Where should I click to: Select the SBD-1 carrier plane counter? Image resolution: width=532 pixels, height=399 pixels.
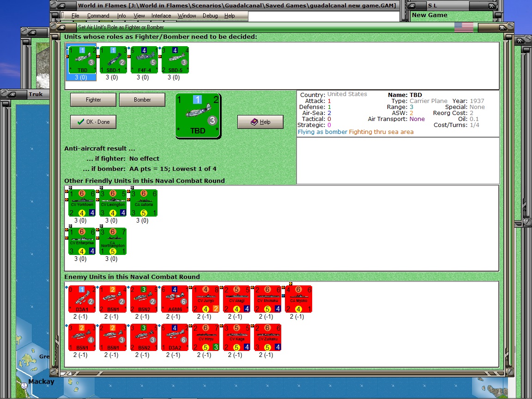click(113, 60)
